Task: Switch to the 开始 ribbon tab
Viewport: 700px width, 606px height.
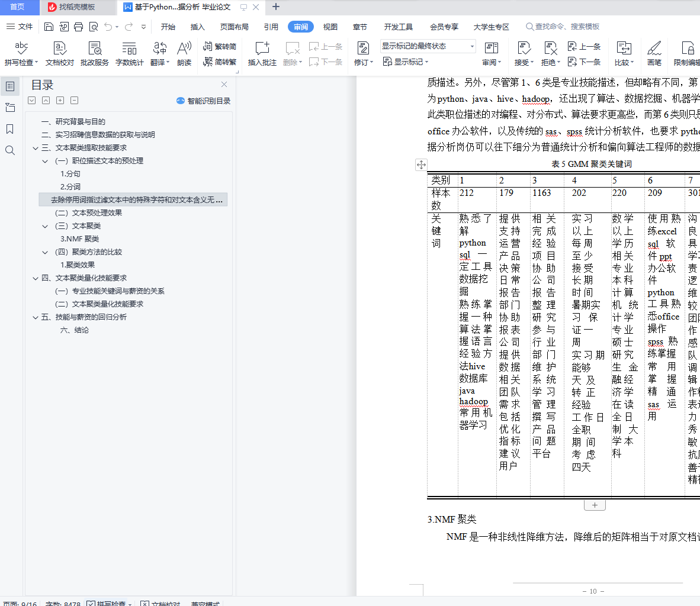Action: point(168,27)
